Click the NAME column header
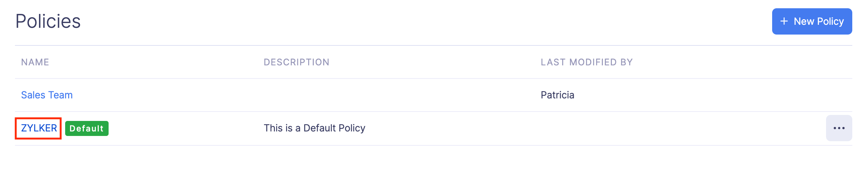868x169 pixels. point(35,62)
